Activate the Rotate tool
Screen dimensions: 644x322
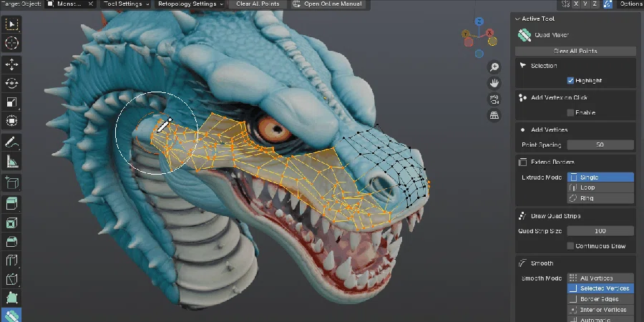click(11, 83)
